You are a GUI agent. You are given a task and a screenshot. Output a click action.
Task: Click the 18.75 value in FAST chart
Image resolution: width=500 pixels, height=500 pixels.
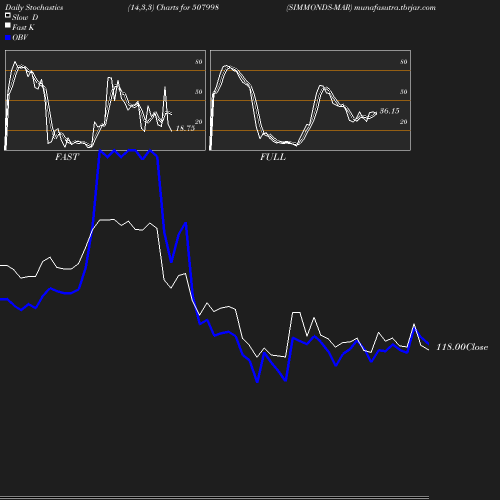[185, 128]
